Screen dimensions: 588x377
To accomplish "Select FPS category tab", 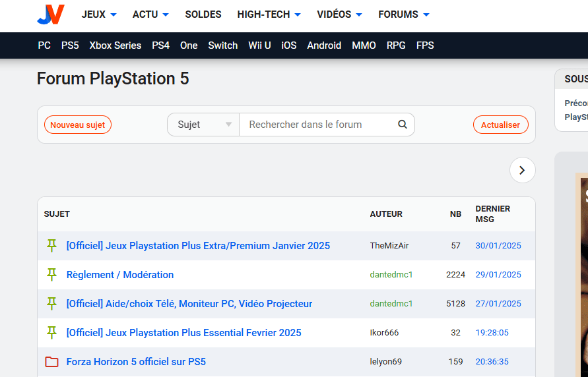I will (425, 45).
